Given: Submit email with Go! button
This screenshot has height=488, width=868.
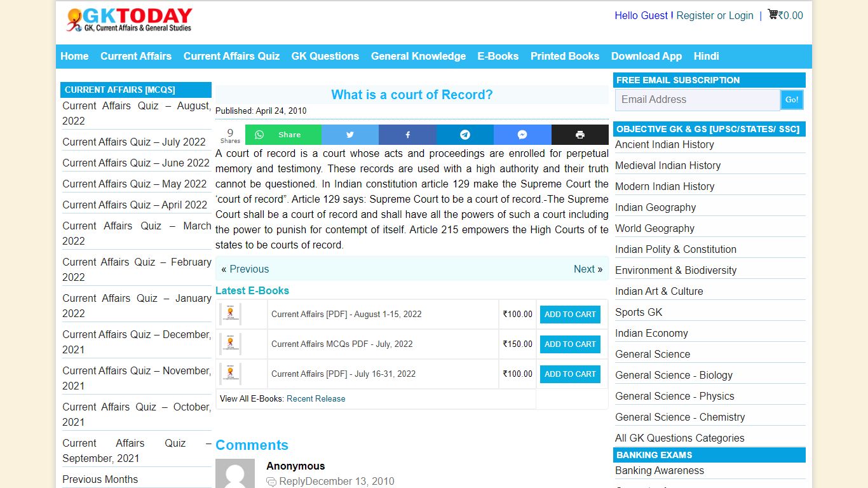Looking at the screenshot, I should point(792,100).
